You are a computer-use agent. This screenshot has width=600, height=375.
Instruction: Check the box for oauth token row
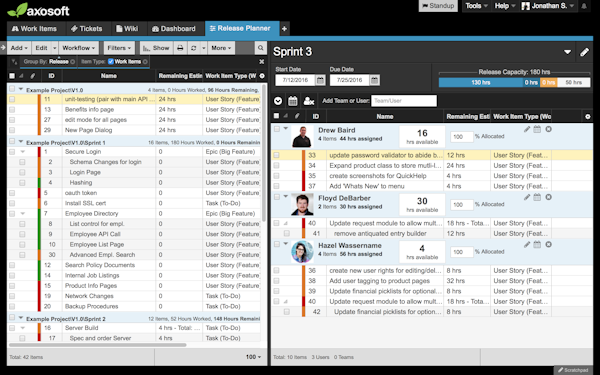(12, 193)
